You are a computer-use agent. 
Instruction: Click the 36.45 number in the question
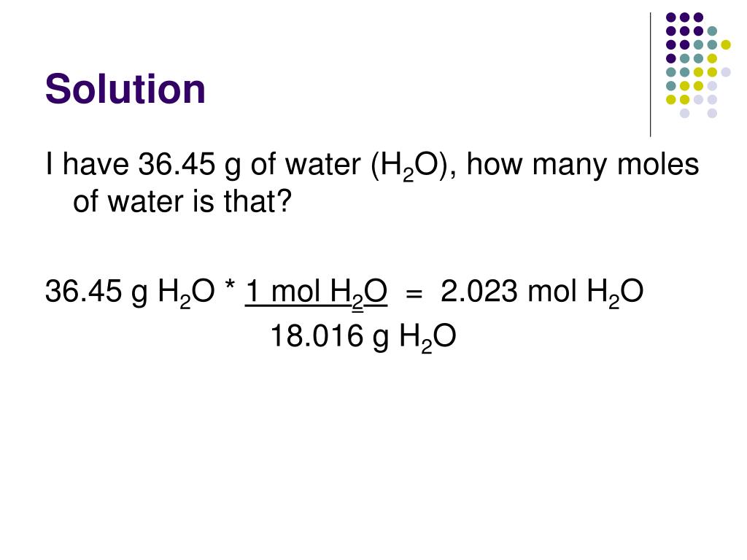pyautogui.click(x=177, y=164)
